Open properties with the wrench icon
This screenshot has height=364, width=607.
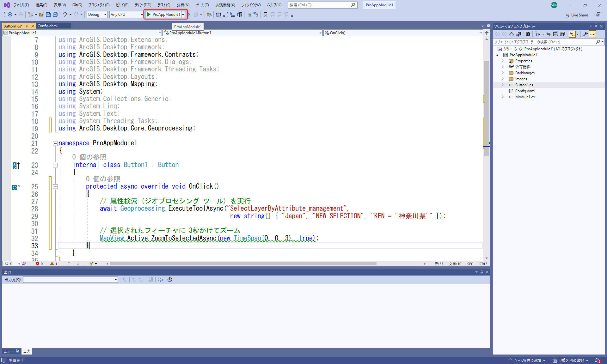[x=585, y=34]
